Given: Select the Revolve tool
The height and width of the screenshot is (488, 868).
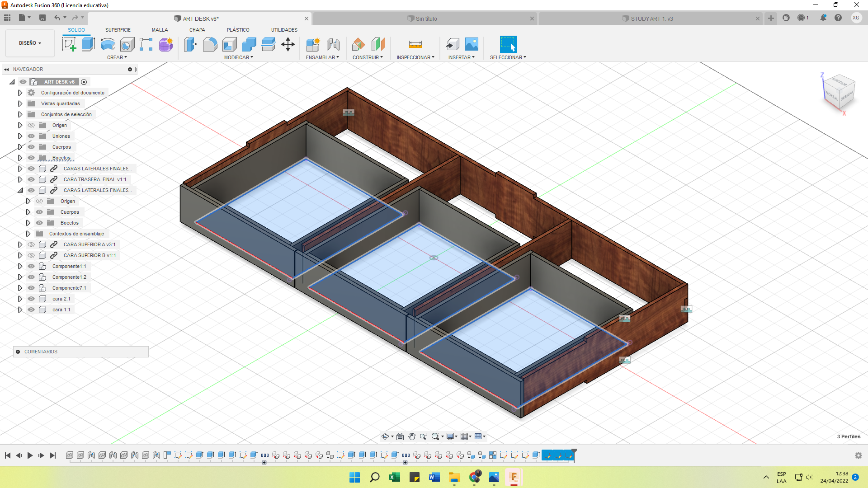Looking at the screenshot, I should pos(108,44).
